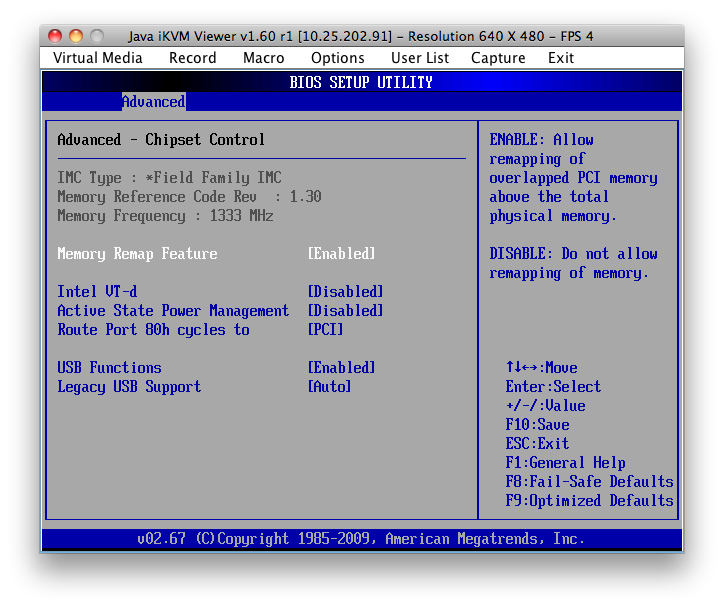Toggle Intel VT-d Disabled value
Screen dimensions: 724x608
(x=346, y=292)
